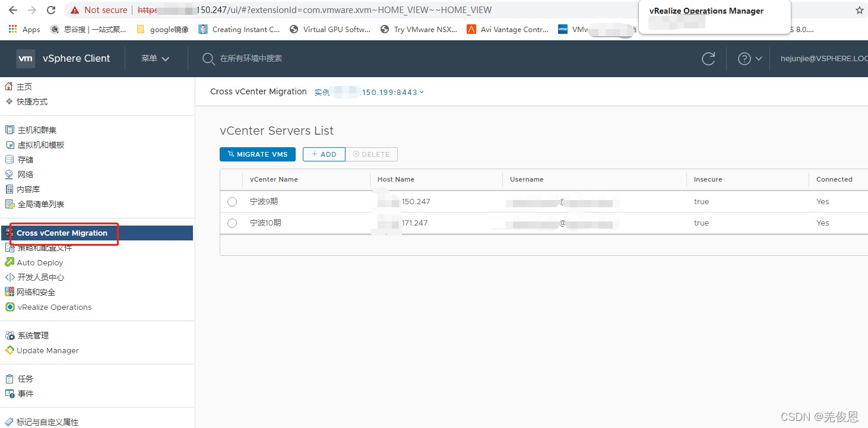
Task: Open vRealize Operations sidebar item
Action: coord(55,307)
